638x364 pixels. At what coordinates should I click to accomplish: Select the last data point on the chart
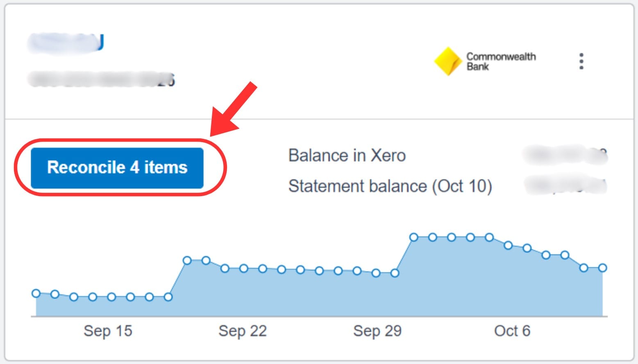coord(602,268)
